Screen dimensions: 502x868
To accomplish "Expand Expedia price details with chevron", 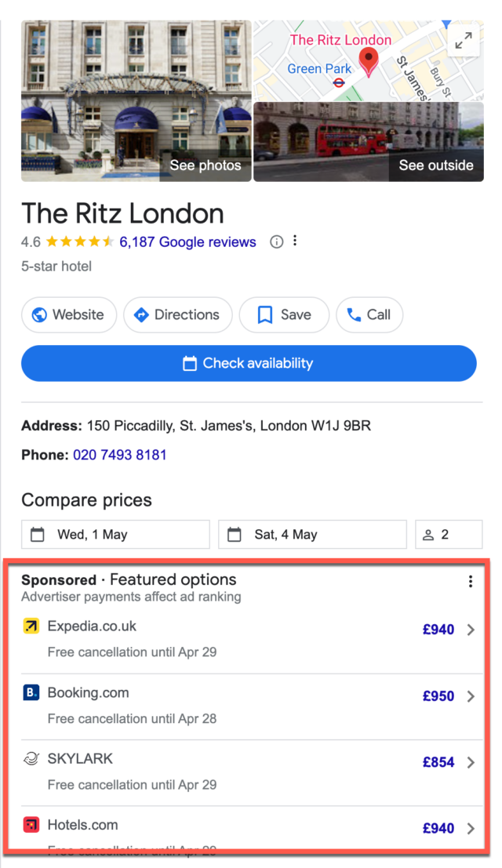I will pyautogui.click(x=471, y=630).
